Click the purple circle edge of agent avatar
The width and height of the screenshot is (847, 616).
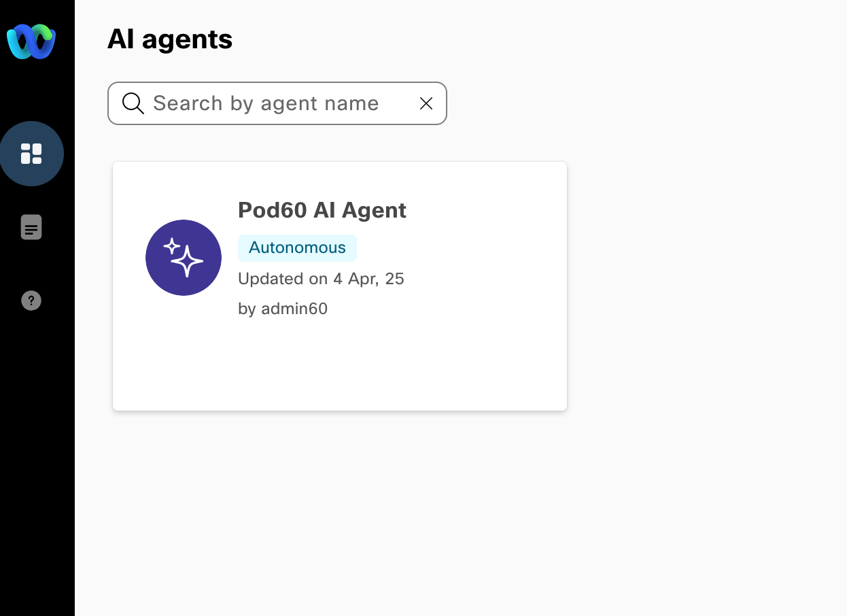(x=151, y=258)
